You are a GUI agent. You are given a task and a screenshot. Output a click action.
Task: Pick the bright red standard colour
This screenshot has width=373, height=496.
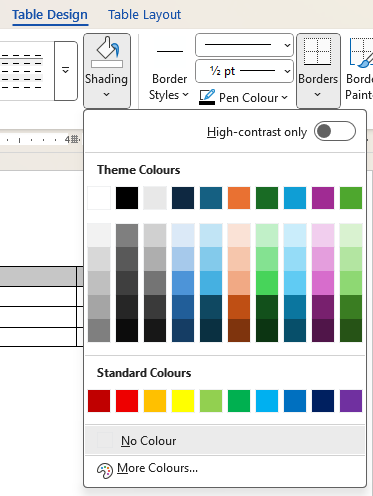click(x=127, y=401)
